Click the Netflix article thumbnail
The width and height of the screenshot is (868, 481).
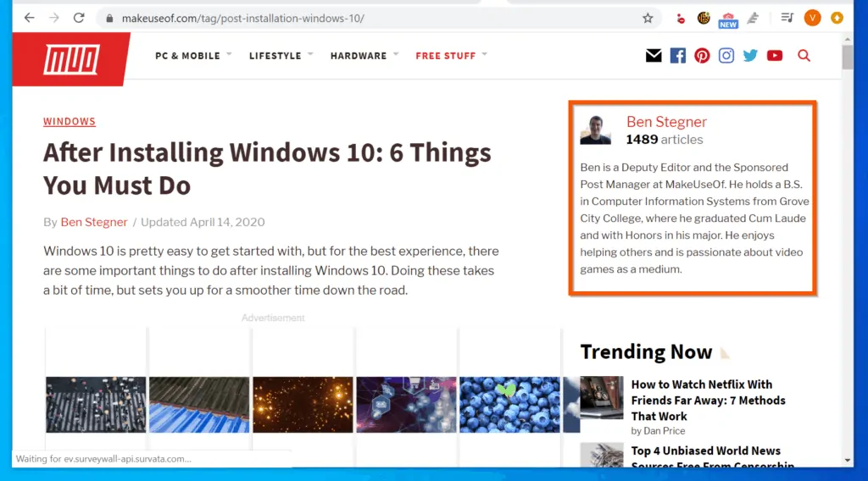(601, 398)
